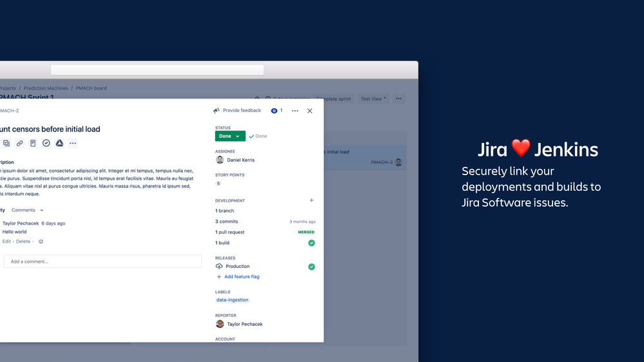
Task: Click the add reaction emoji icon
Action: click(41, 242)
